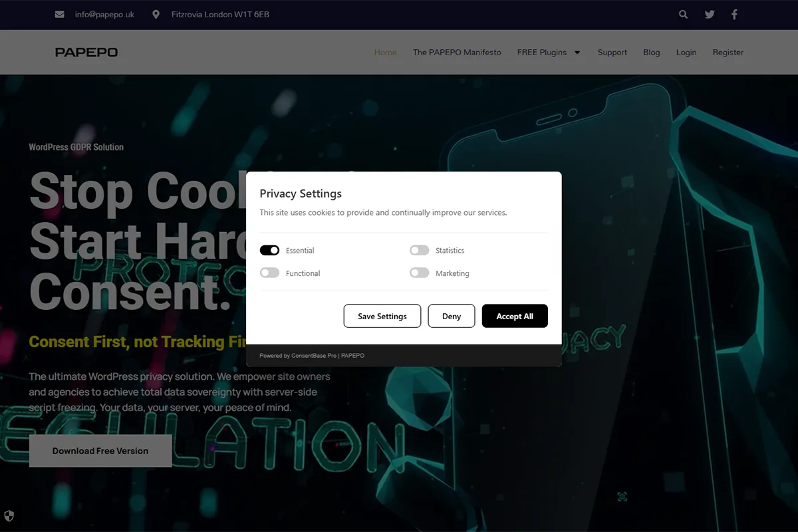The width and height of the screenshot is (798, 532).
Task: Click the envelope email icon
Action: coord(60,14)
